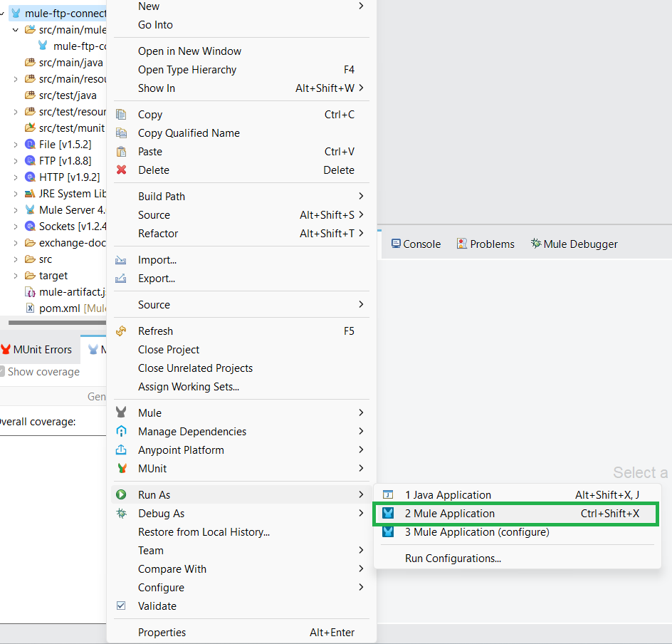Open the Build Path submenu arrow
The height and width of the screenshot is (644, 672).
click(x=361, y=197)
